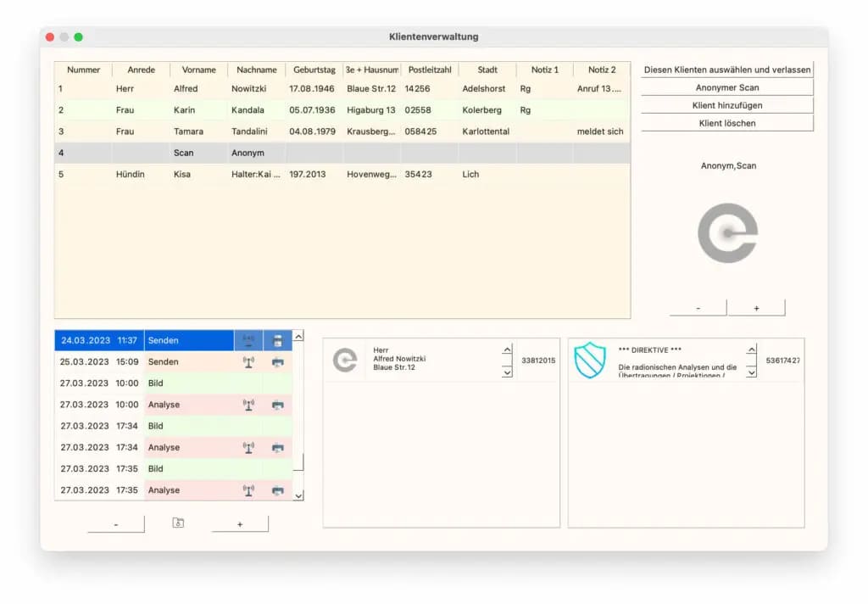
Task: Click the antenna icon in the 25.03.2023 Senden row
Action: tap(248, 362)
